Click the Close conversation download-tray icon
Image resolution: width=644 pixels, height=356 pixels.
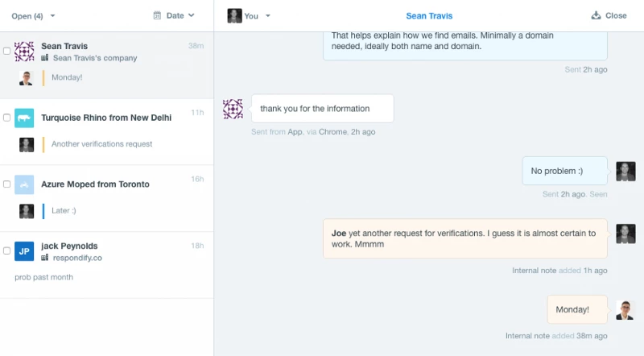coord(596,15)
